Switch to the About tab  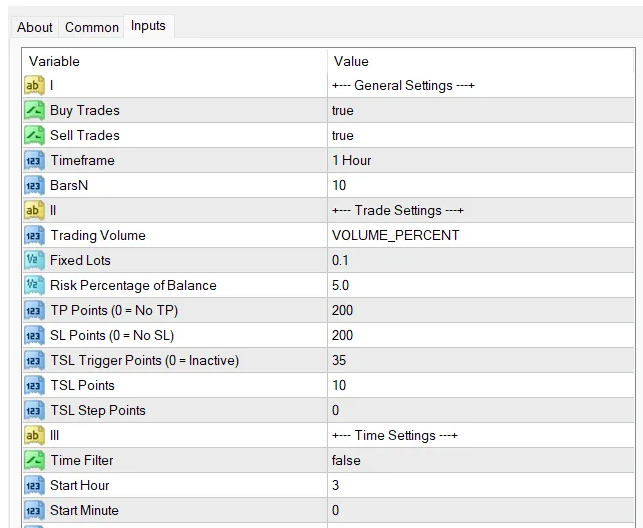[x=35, y=27]
